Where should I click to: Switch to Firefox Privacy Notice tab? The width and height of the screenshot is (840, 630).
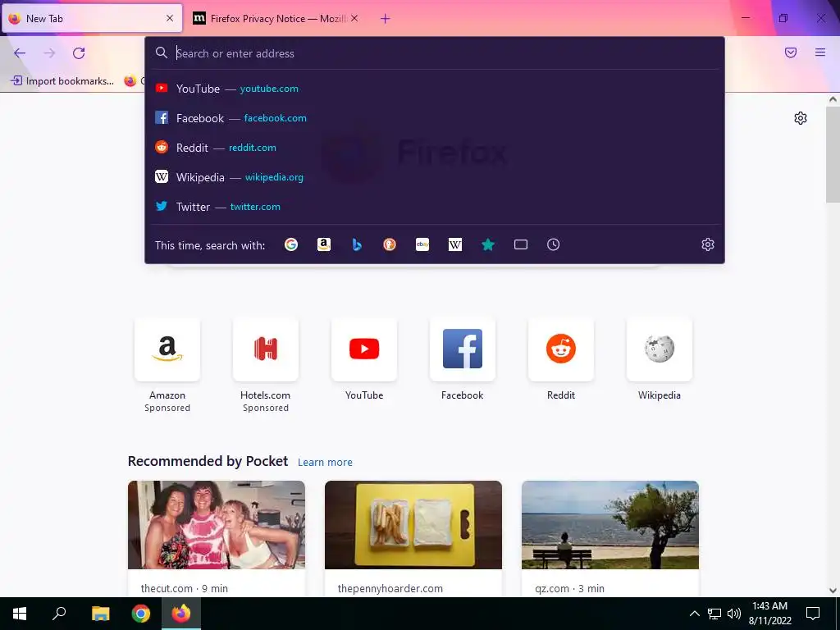(275, 19)
